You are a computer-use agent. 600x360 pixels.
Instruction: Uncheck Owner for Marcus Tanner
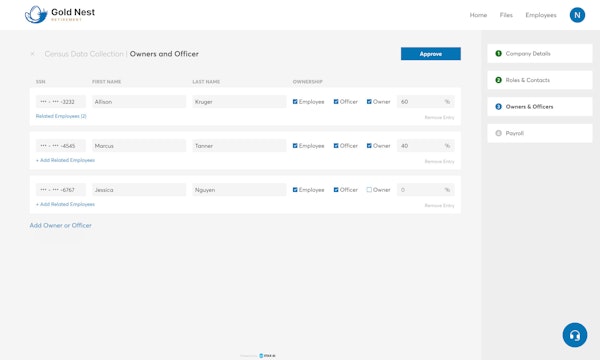click(369, 146)
